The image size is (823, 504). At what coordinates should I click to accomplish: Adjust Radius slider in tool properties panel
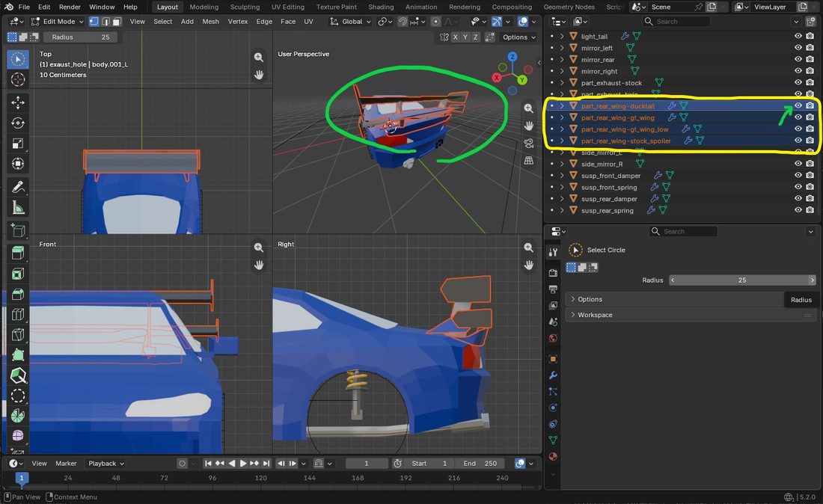point(742,280)
